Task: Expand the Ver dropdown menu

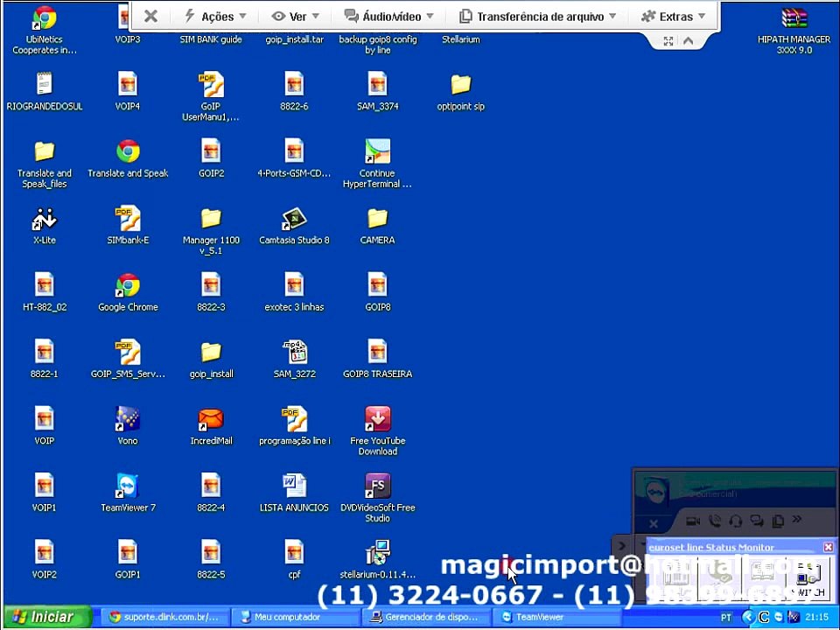Action: point(296,17)
